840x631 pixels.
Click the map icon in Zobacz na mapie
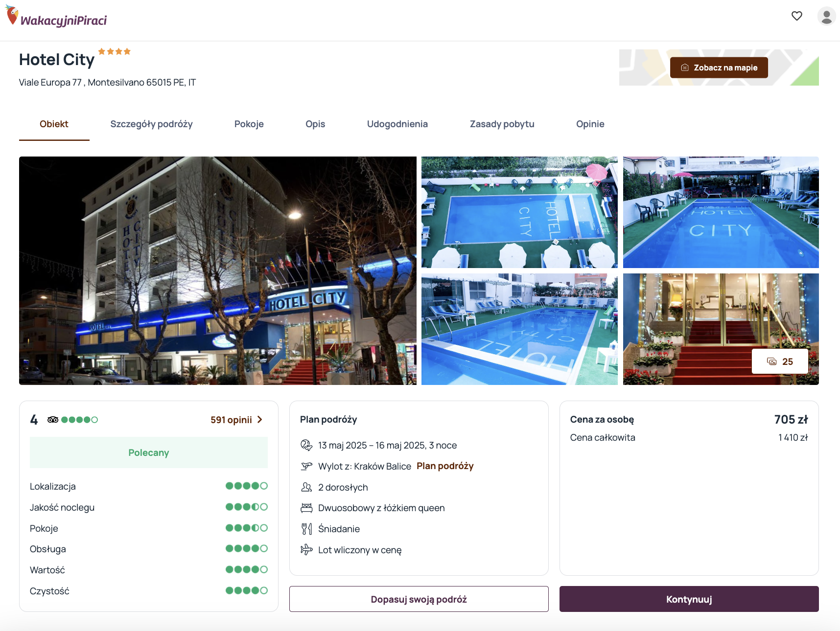tap(685, 68)
